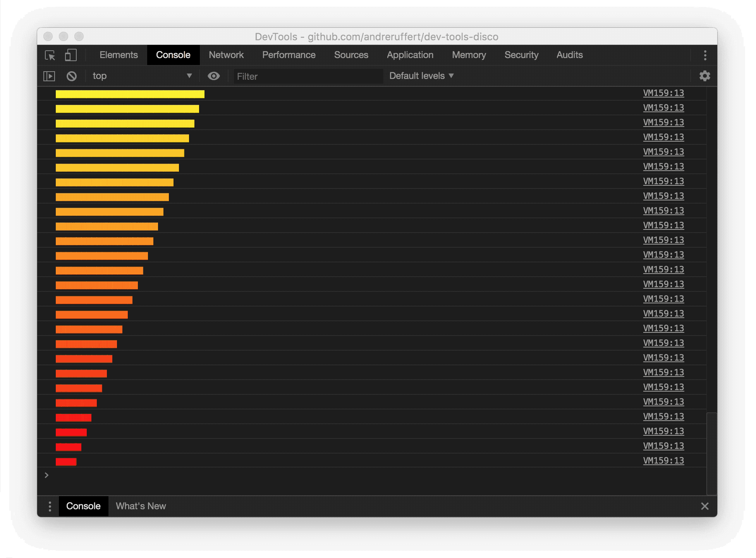
Task: Select the What's New drawer tab
Action: pyautogui.click(x=141, y=506)
